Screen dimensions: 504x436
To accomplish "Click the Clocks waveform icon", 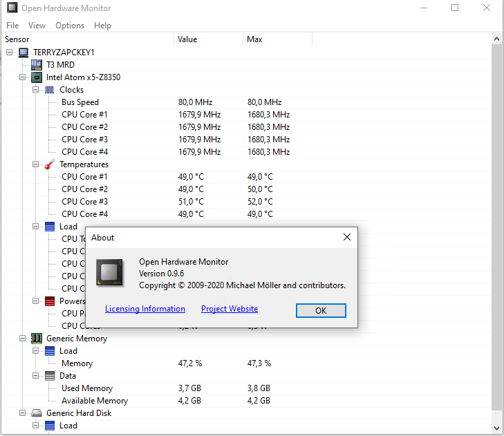I will pyautogui.click(x=50, y=90).
